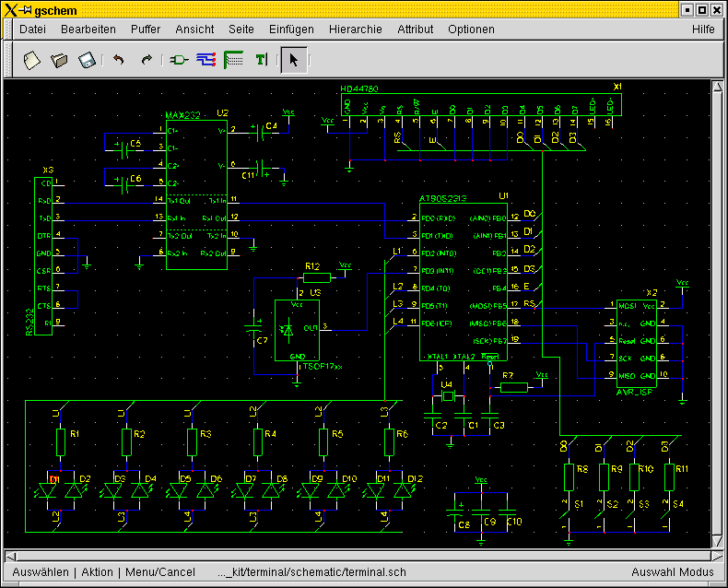The width and height of the screenshot is (728, 588).
Task: Activate the Add Net wire tool
Action: pyautogui.click(x=206, y=60)
